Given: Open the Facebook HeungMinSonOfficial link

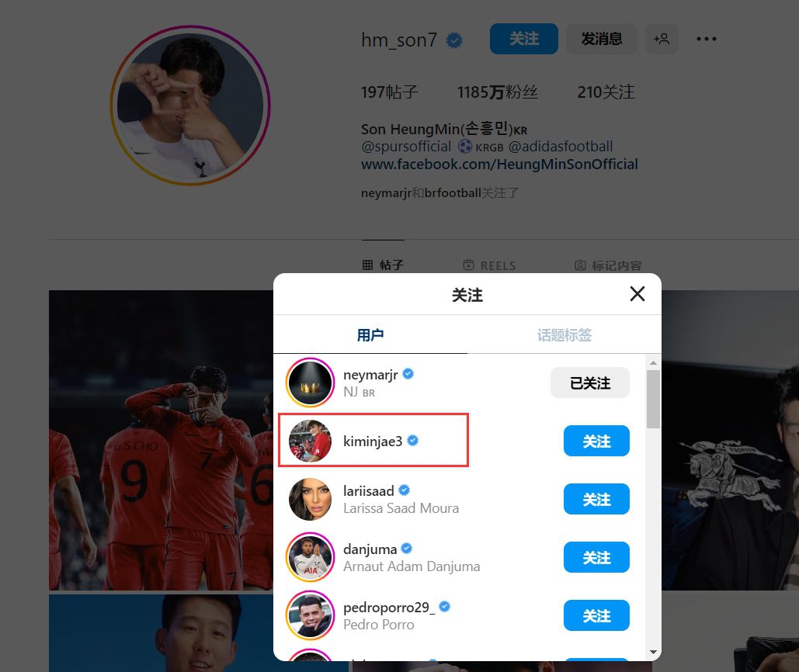Looking at the screenshot, I should [x=499, y=164].
